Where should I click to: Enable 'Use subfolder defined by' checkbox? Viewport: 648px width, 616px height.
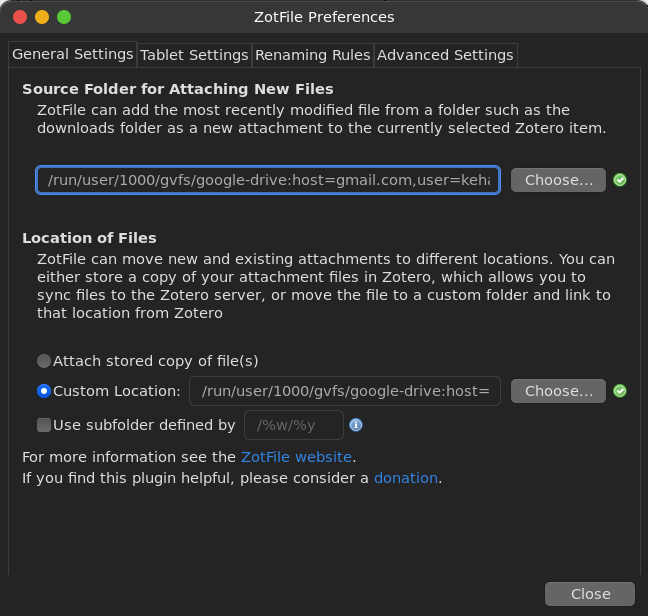click(x=44, y=425)
